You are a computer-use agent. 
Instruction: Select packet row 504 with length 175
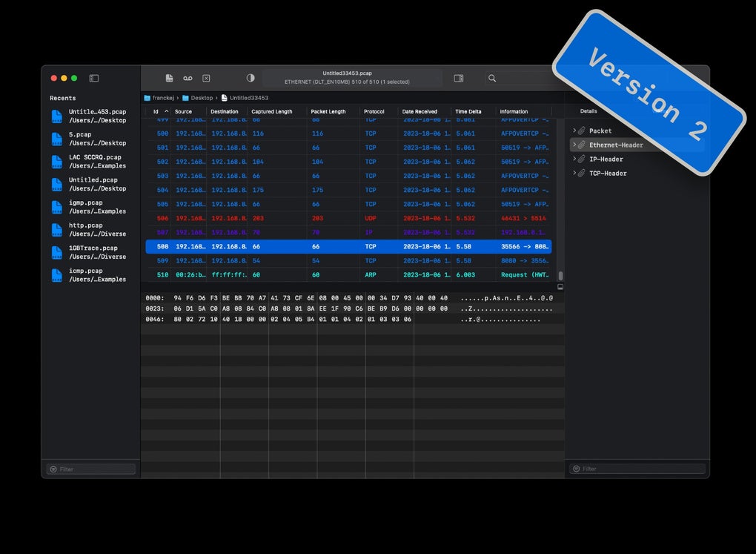(348, 190)
